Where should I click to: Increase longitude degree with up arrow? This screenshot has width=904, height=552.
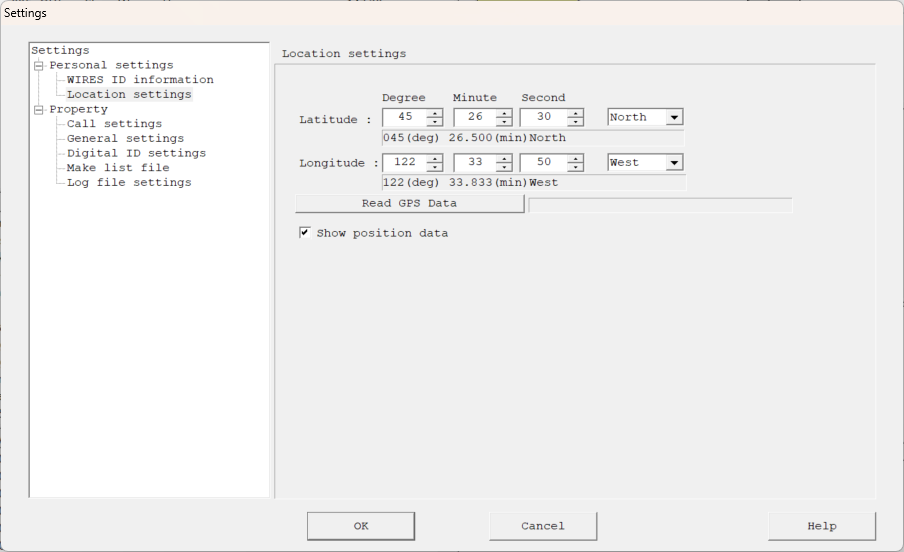[435, 159]
